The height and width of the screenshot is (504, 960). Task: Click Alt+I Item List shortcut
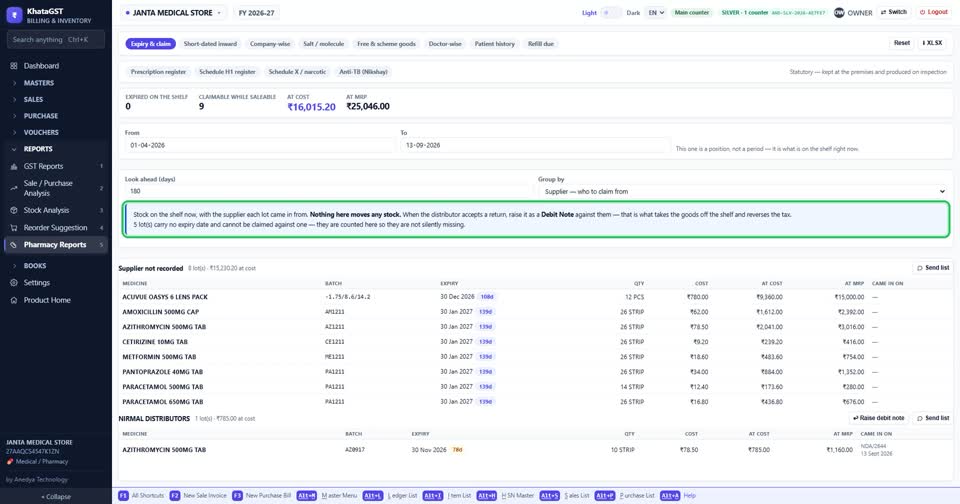448,495
